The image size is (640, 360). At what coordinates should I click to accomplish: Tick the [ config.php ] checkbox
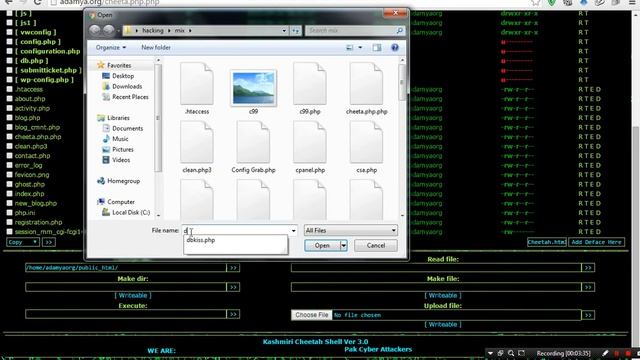9,42
